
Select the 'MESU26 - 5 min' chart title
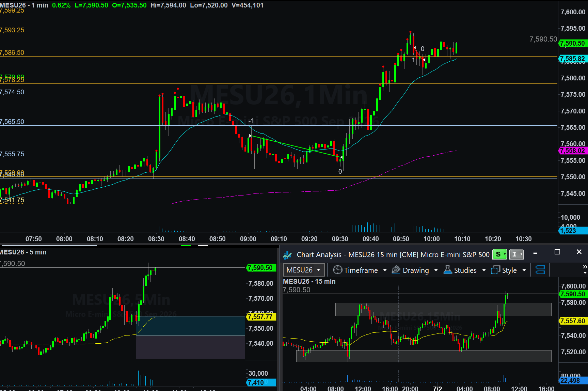(x=23, y=252)
